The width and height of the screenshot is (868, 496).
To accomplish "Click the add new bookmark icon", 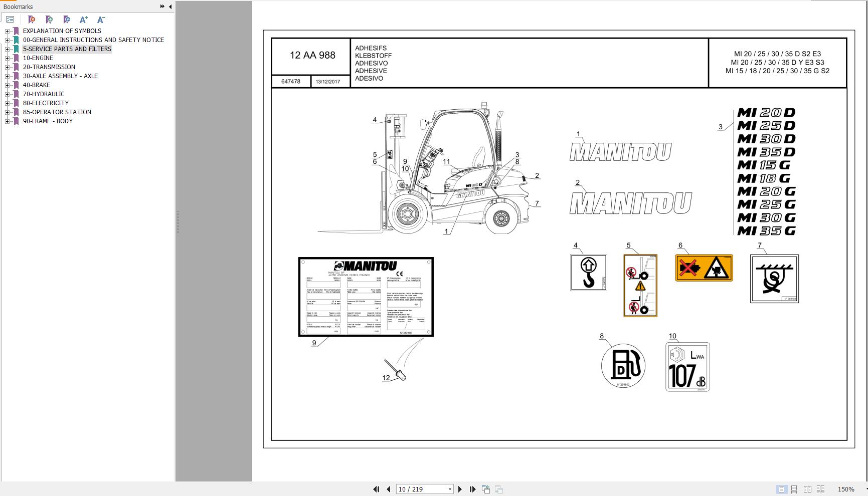I will click(49, 20).
